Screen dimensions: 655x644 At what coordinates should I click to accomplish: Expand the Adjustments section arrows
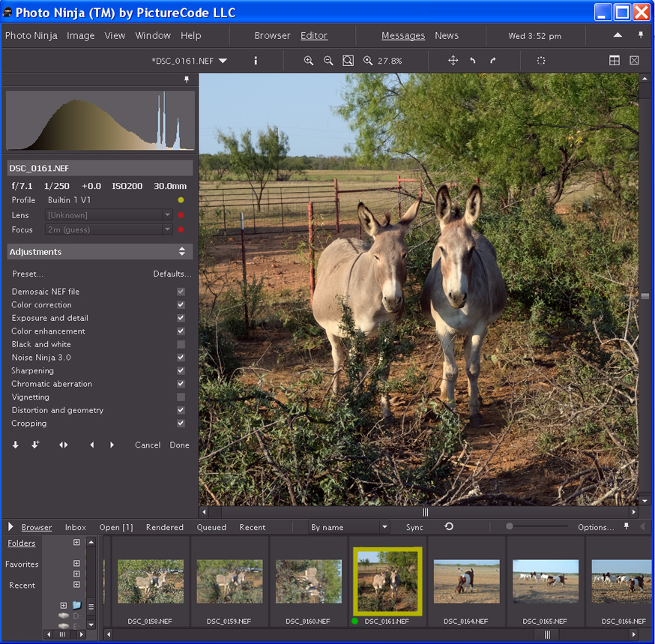(x=181, y=251)
